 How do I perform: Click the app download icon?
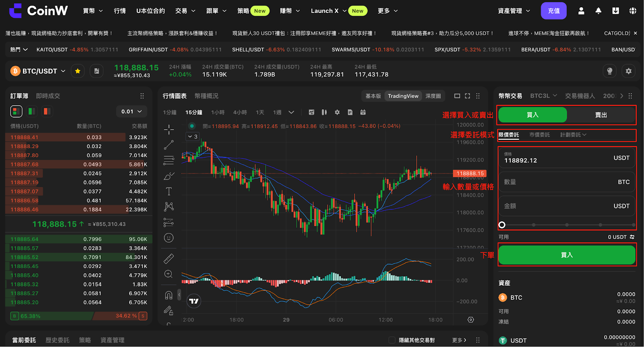pyautogui.click(x=616, y=11)
